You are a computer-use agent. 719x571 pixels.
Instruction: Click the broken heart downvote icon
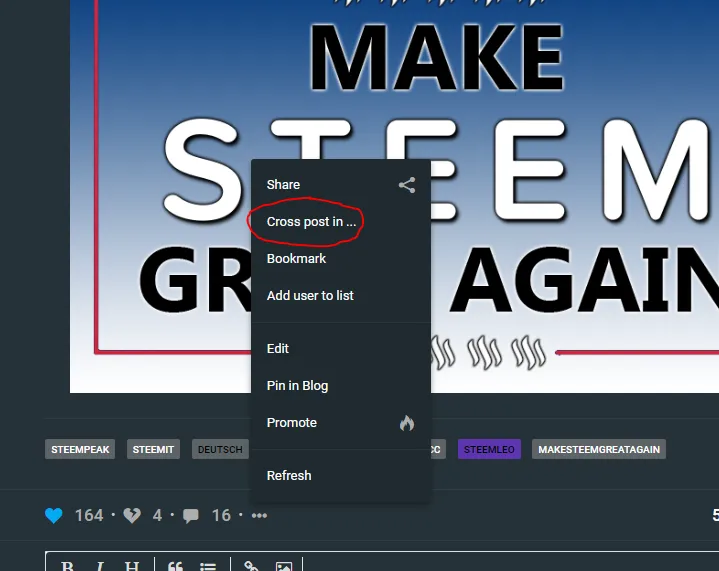[132, 516]
